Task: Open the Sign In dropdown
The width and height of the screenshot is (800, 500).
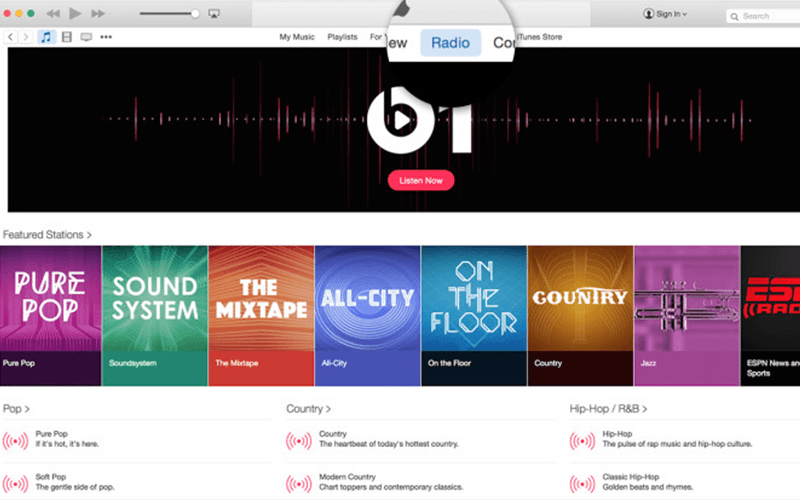Action: coord(665,14)
